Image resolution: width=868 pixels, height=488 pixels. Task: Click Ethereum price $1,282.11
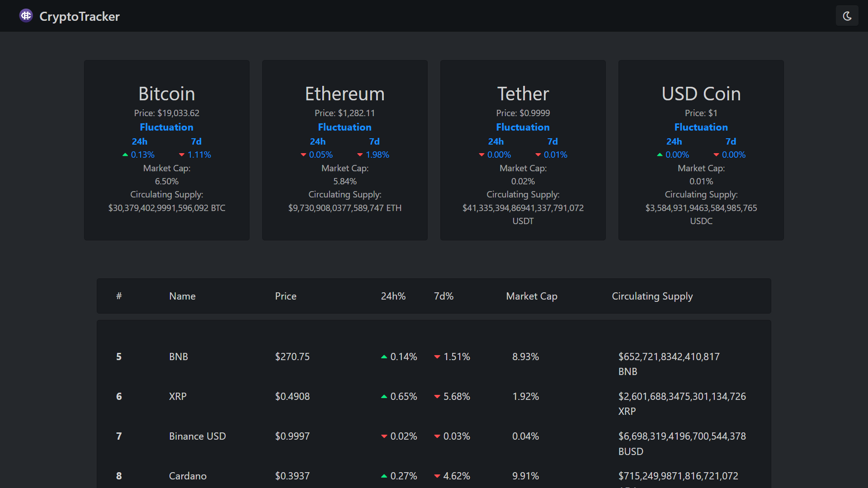(x=356, y=113)
